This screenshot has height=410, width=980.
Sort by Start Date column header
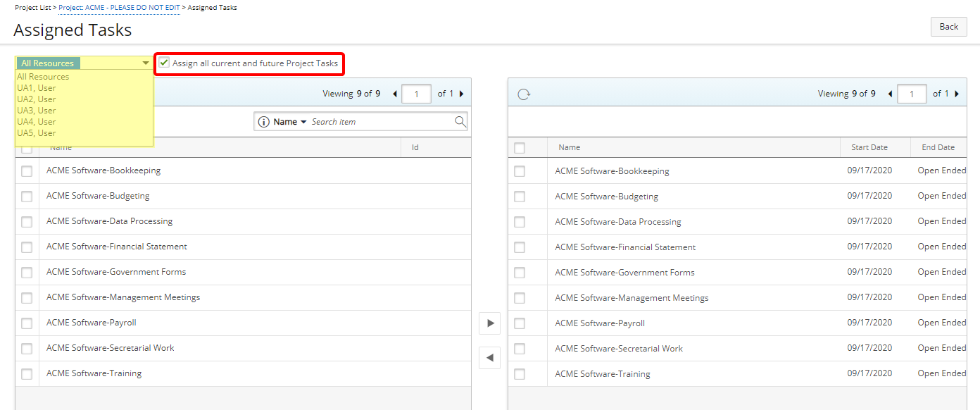pyautogui.click(x=869, y=148)
